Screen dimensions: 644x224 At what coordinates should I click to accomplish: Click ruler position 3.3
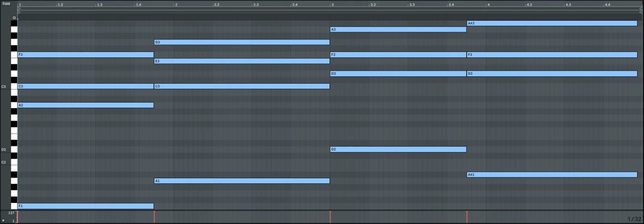pyautogui.click(x=412, y=5)
